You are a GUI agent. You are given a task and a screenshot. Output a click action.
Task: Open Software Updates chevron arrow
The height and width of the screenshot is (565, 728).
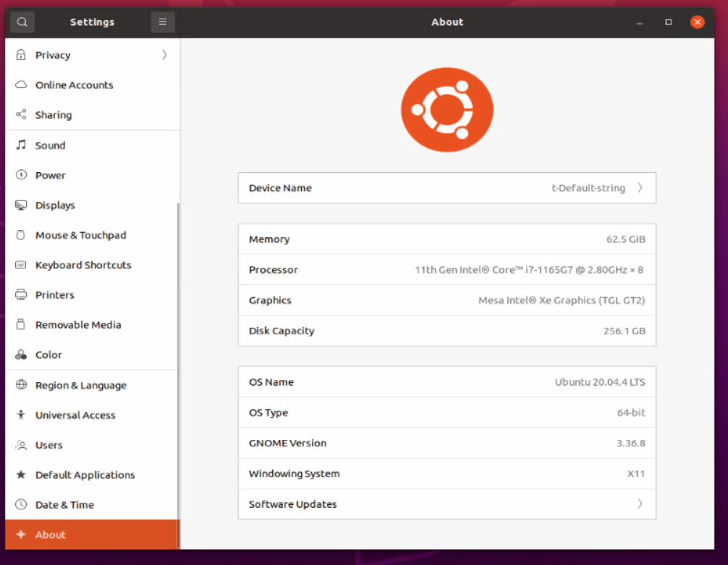pyautogui.click(x=640, y=504)
